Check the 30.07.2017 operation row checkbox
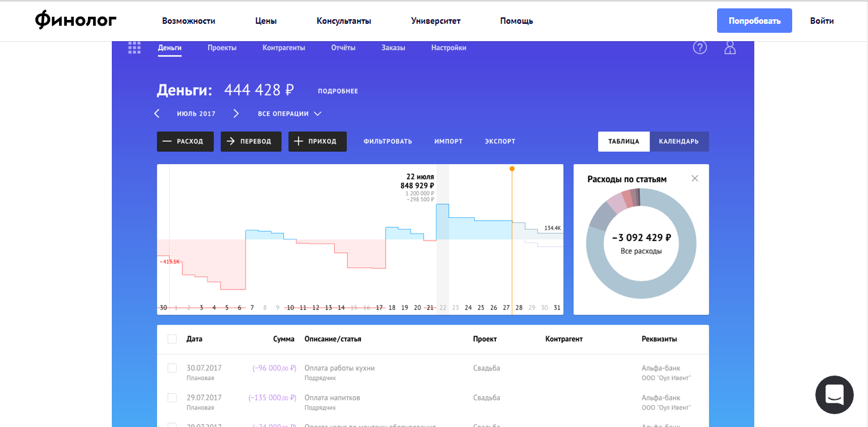The height and width of the screenshot is (427, 868). (172, 368)
